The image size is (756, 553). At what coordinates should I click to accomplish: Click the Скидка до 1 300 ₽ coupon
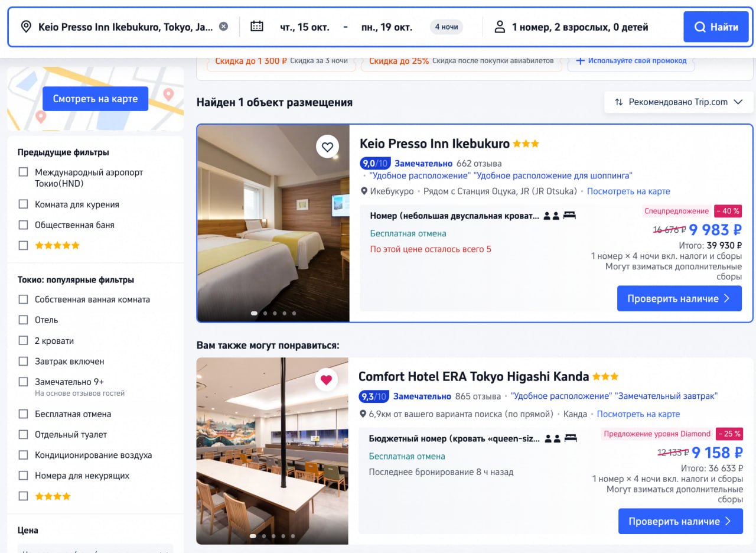click(281, 61)
